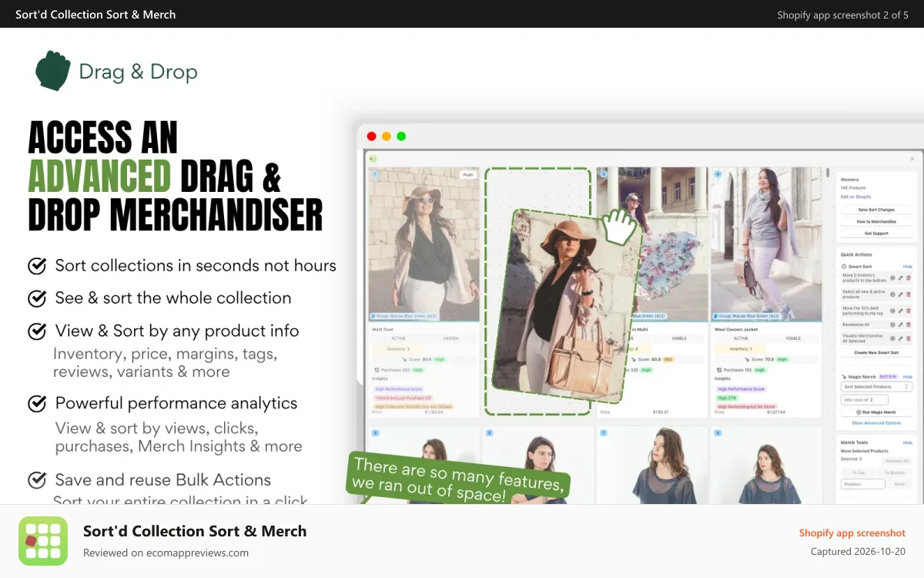Viewport: 924px width, 578px height.
Task: Edit the 'Move the 10% best performing' sort
Action: (x=900, y=311)
